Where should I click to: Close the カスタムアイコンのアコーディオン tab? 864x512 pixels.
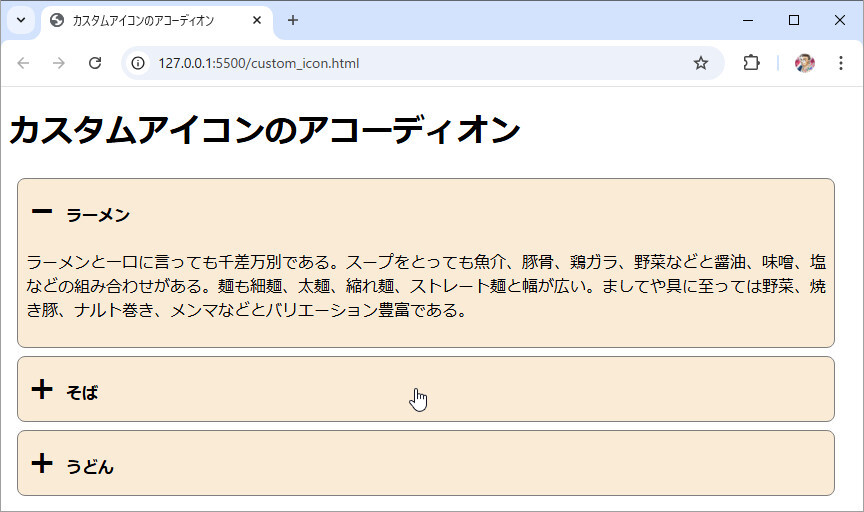[257, 20]
